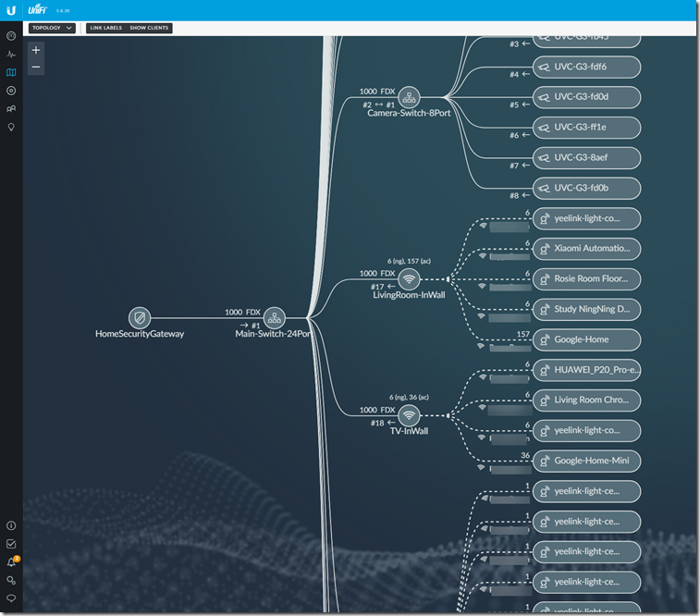Select the Xiaomi Automatio... client node
The width and height of the screenshot is (700, 616).
point(587,249)
